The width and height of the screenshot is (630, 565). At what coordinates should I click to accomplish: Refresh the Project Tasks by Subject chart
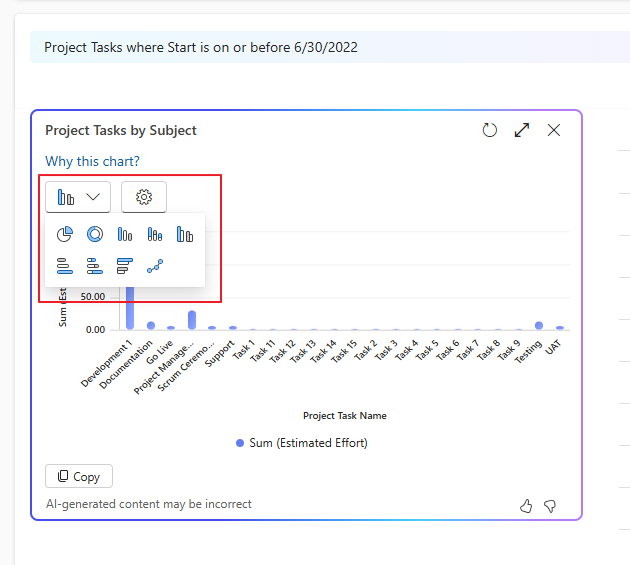pyautogui.click(x=489, y=130)
